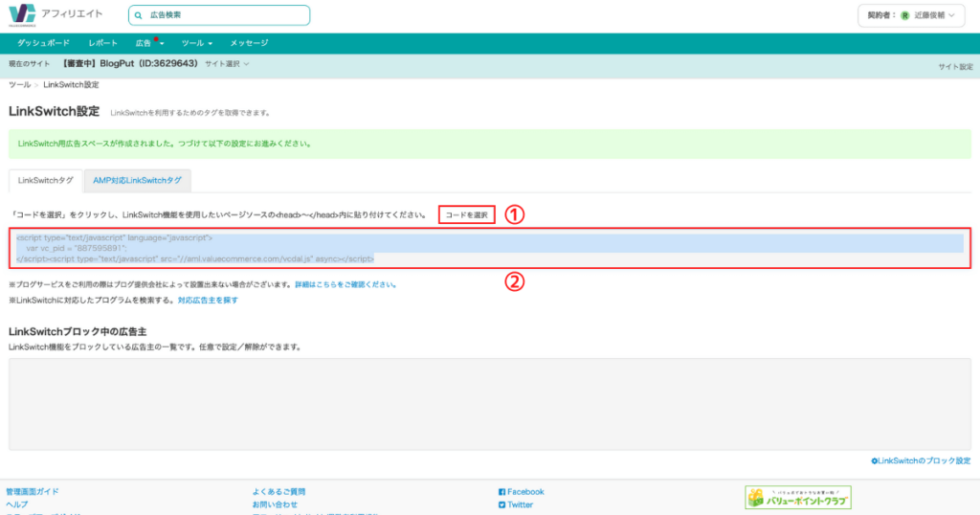Image resolution: width=980 pixels, height=515 pixels.
Task: Click the 対応広告主を探す link
Action: click(208, 300)
